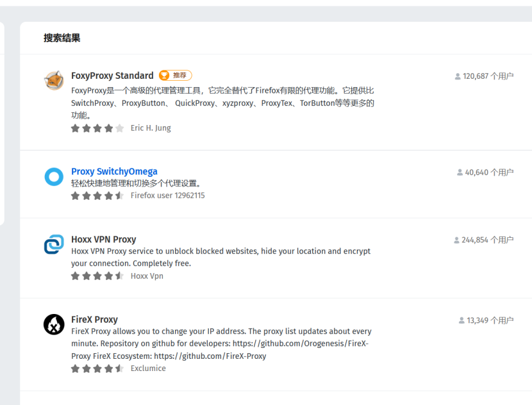This screenshot has width=532, height=405.
Task: Click author name Firefox user 12962115
Action: pos(167,195)
